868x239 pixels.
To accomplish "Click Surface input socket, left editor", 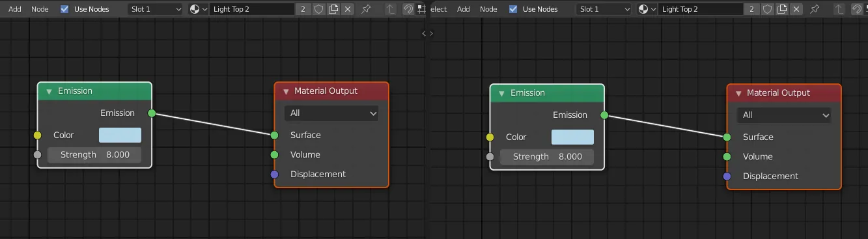I will point(274,135).
